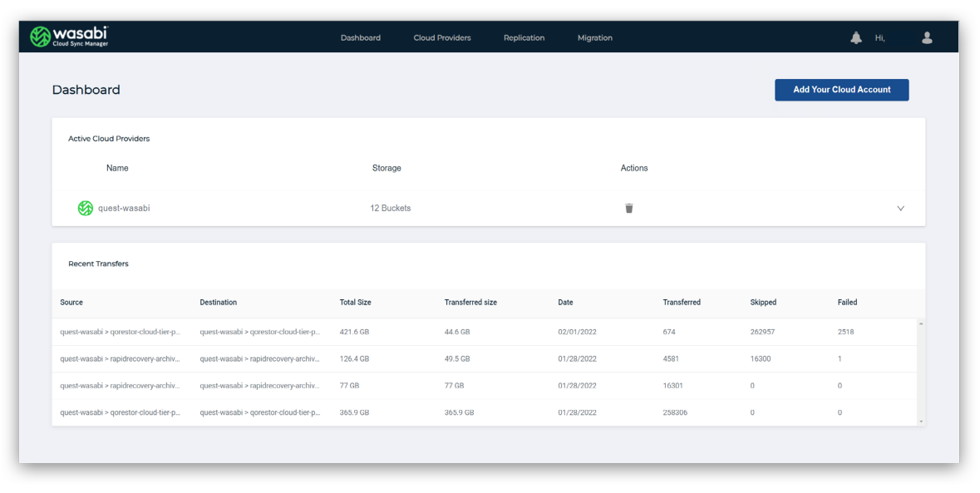Delete quest-wasabi with trash icon
Image resolution: width=980 pixels, height=493 pixels.
click(628, 208)
